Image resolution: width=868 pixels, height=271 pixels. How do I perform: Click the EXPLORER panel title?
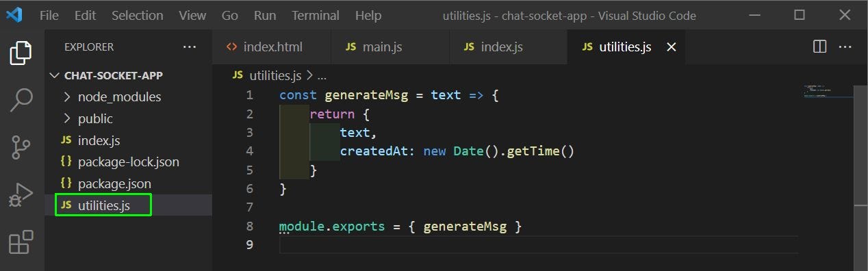click(89, 47)
